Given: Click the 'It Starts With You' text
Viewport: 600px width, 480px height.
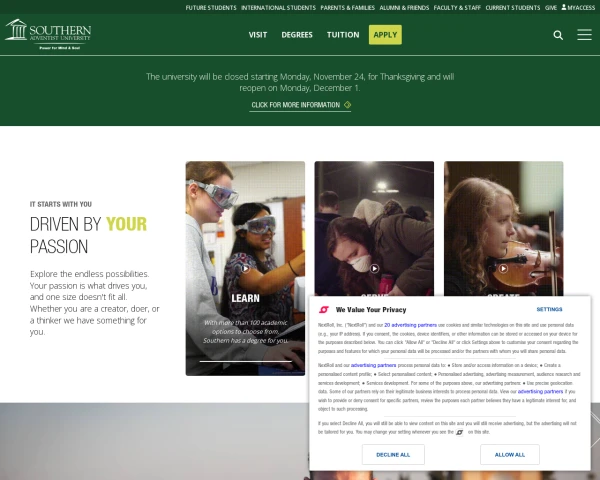Looking at the screenshot, I should pos(60,204).
